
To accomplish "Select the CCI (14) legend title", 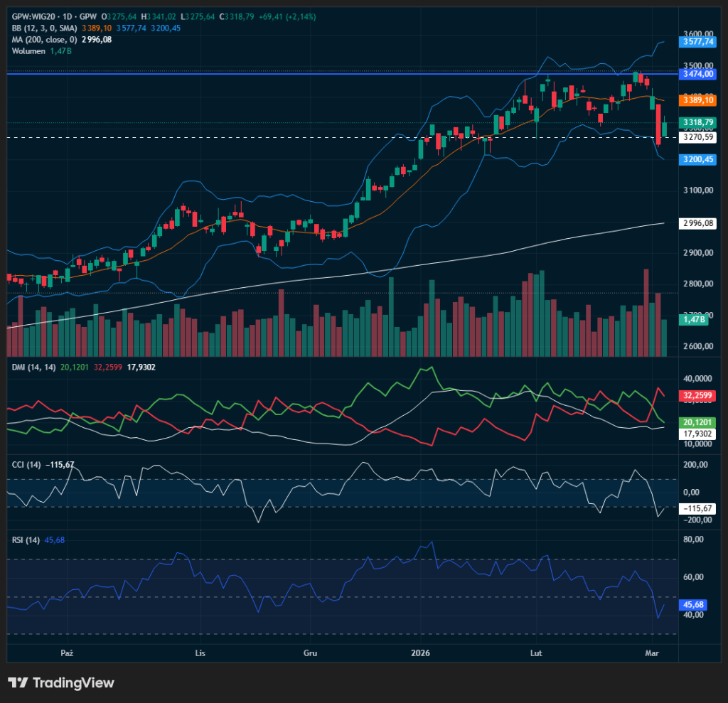I will (x=25, y=465).
